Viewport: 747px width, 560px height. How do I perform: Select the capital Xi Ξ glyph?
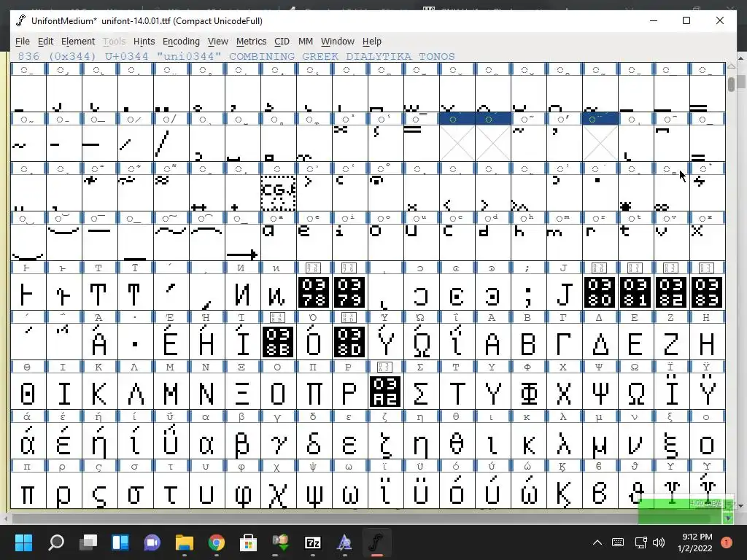242,391
